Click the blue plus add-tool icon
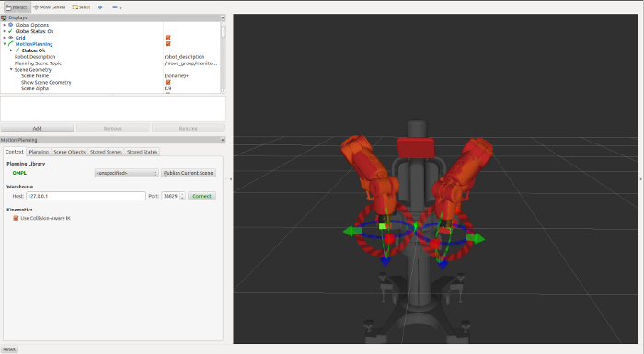The height and width of the screenshot is (354, 644). click(100, 7)
